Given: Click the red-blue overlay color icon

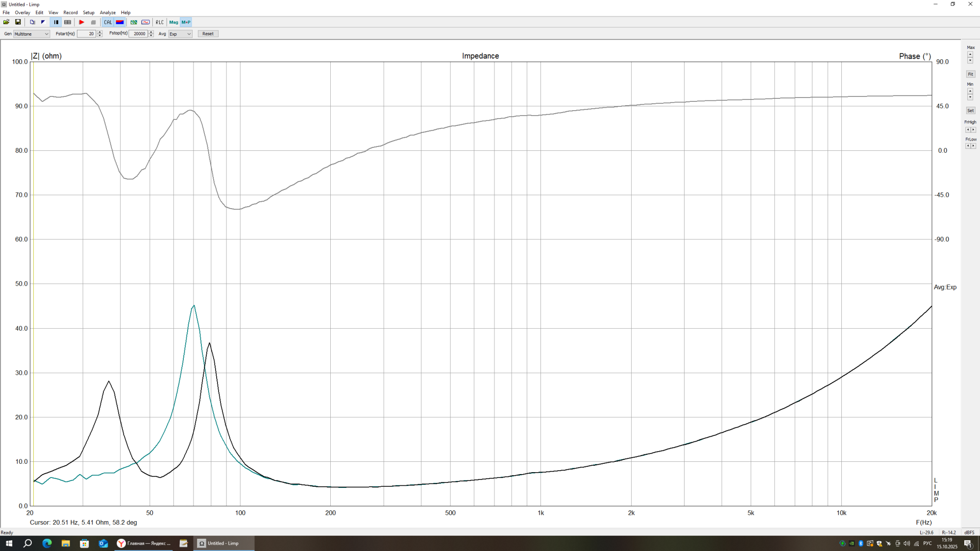Looking at the screenshot, I should (x=120, y=22).
